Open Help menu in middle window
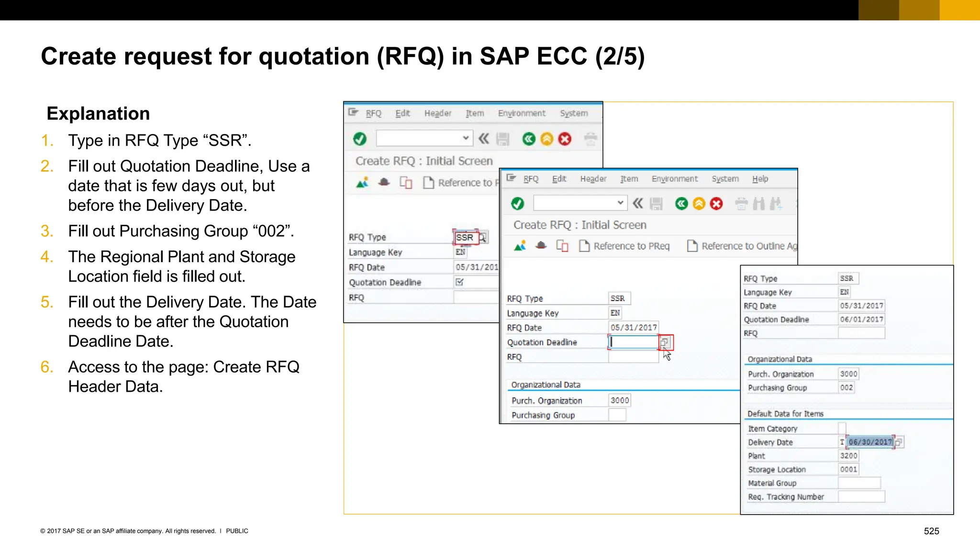Screen dimensions: 980x551 [x=760, y=179]
